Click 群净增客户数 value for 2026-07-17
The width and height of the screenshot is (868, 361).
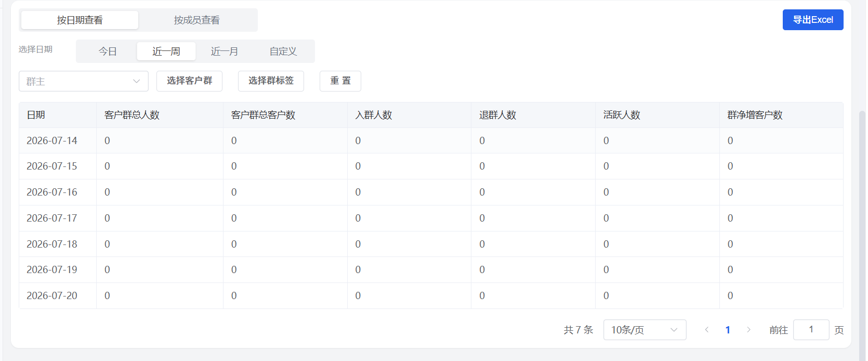point(730,218)
